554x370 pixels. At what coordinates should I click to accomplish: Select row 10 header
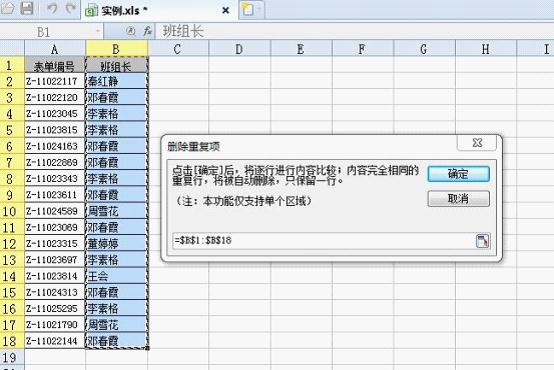(12, 211)
